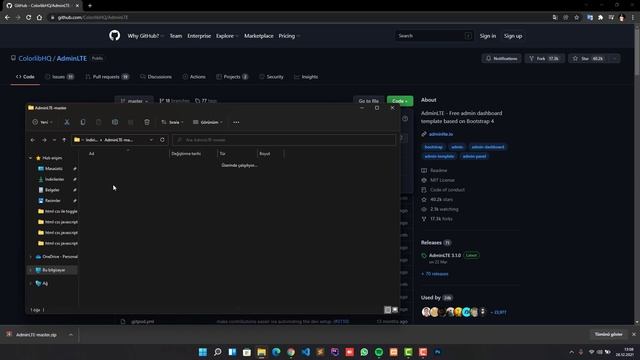Switch to the Pull requests tab
This screenshot has width=640, height=360.
(x=107, y=77)
